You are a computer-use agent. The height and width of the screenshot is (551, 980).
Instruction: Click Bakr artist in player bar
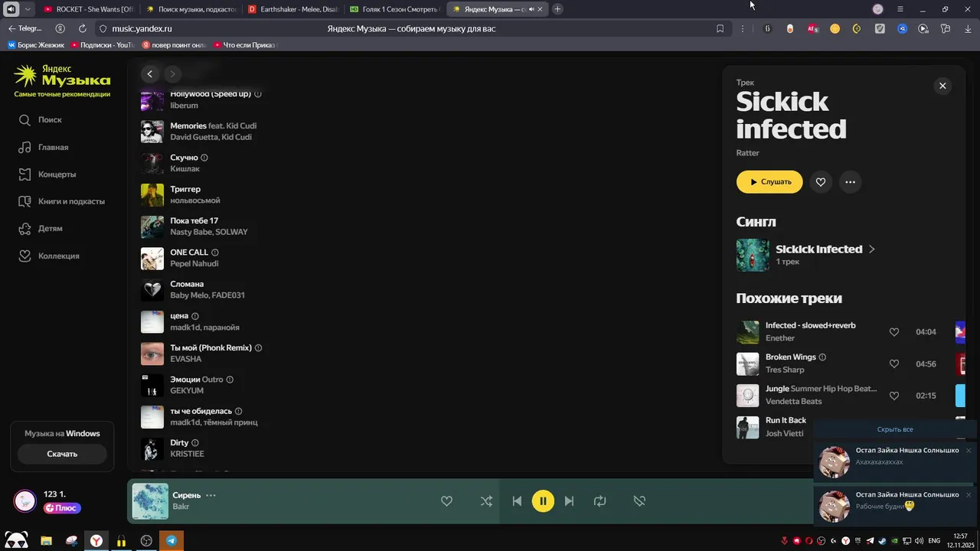point(181,507)
